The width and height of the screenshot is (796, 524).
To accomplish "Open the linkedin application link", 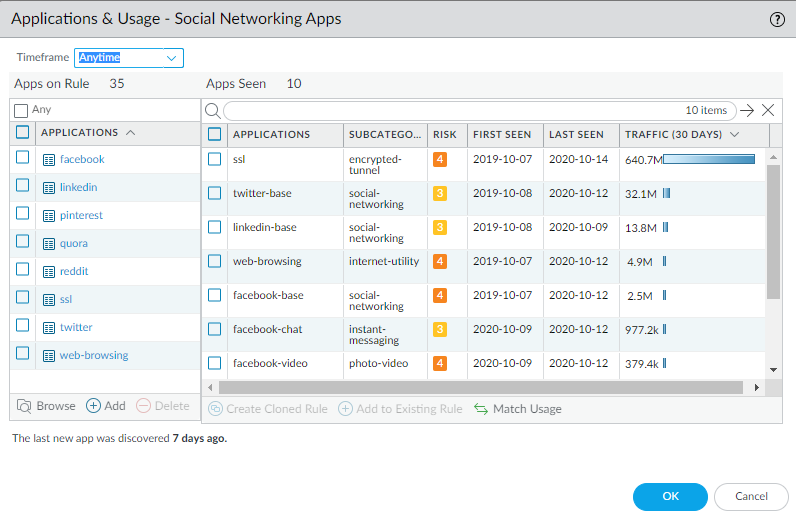I will [78, 188].
